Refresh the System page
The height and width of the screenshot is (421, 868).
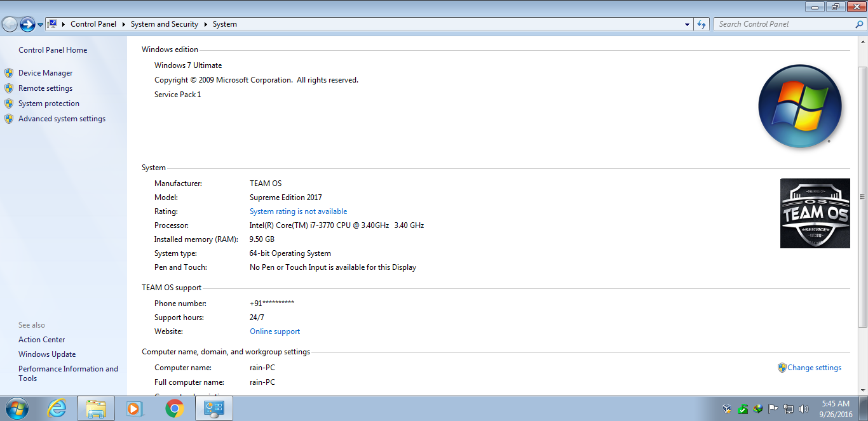point(702,24)
